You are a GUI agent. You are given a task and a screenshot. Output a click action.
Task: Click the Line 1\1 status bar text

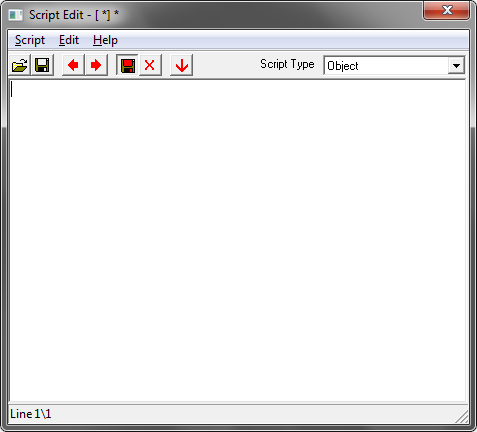(x=31, y=414)
